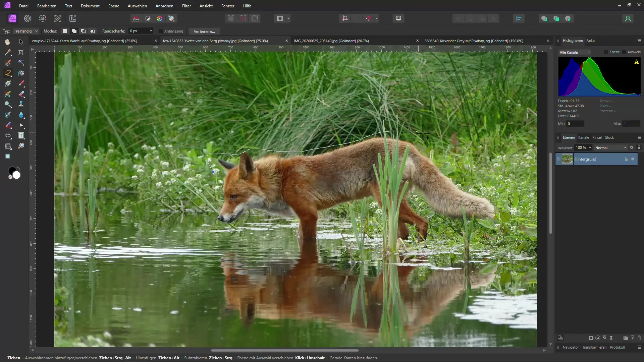Switch to the Protokoll tab

(x=617, y=347)
